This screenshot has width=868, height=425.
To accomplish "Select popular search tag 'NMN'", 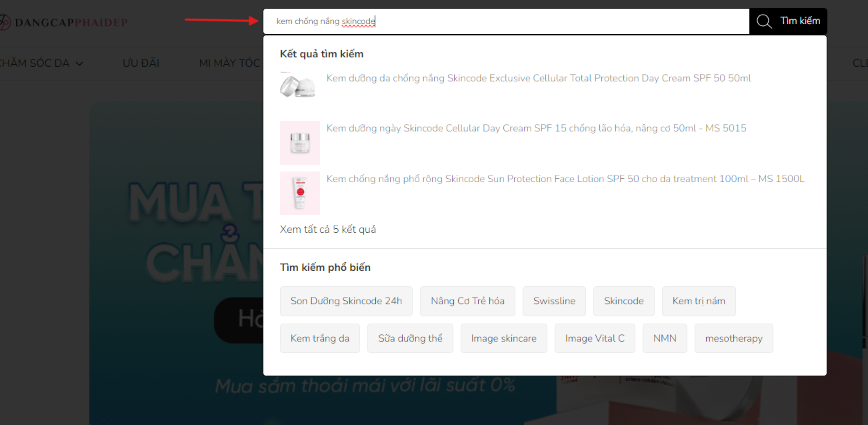I will [665, 338].
